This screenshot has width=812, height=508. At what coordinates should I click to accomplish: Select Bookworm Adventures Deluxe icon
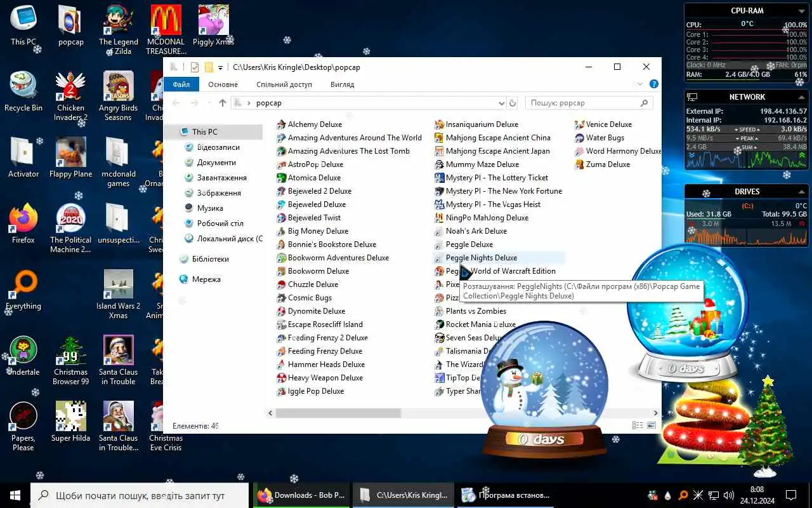point(282,258)
